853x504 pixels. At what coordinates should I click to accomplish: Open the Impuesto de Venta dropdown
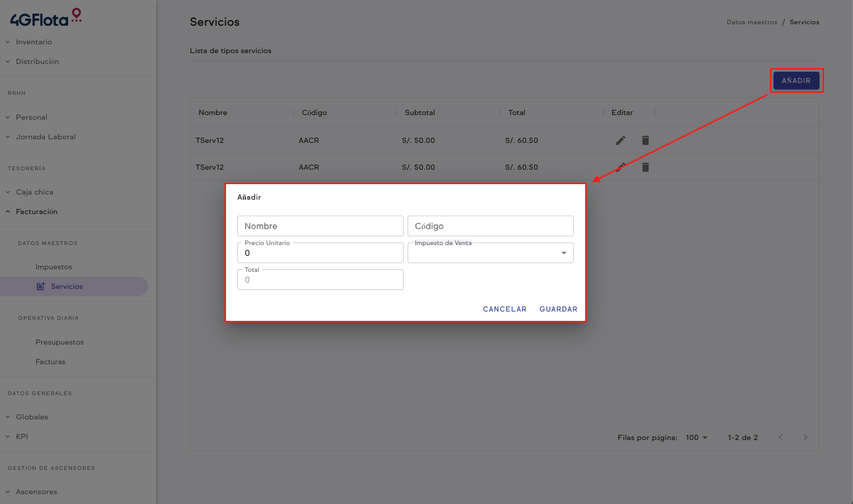pyautogui.click(x=490, y=253)
